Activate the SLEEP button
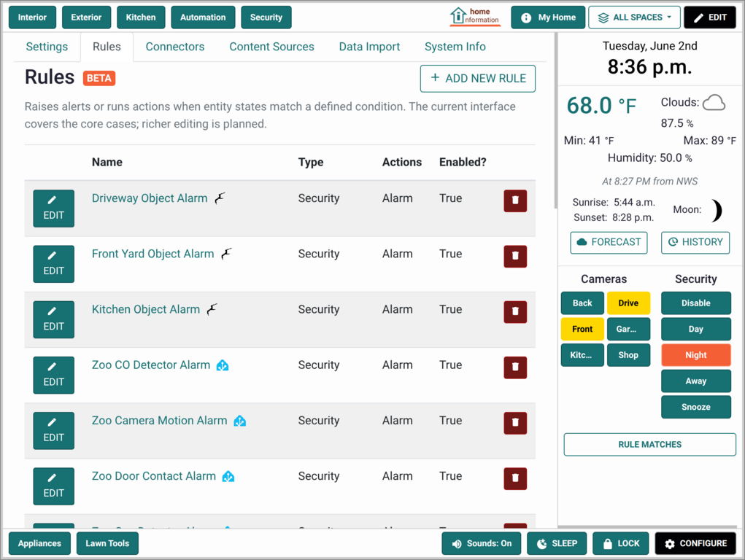 [x=556, y=543]
